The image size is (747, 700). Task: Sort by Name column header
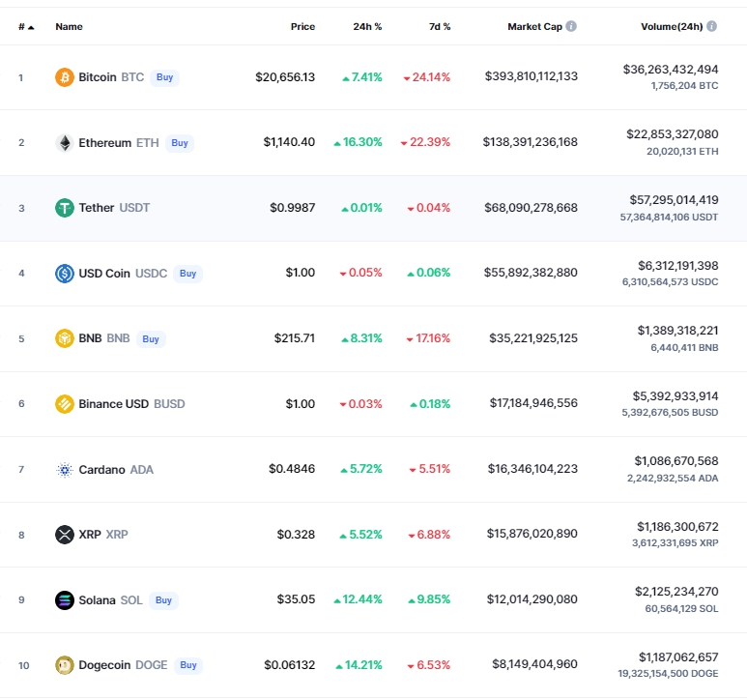click(x=69, y=27)
